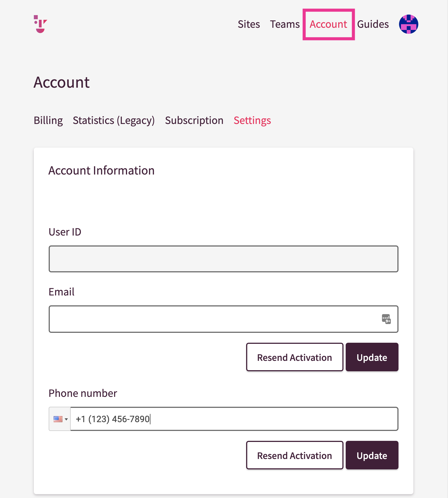Click the pink logo in the header
The image size is (448, 498).
[x=40, y=24]
